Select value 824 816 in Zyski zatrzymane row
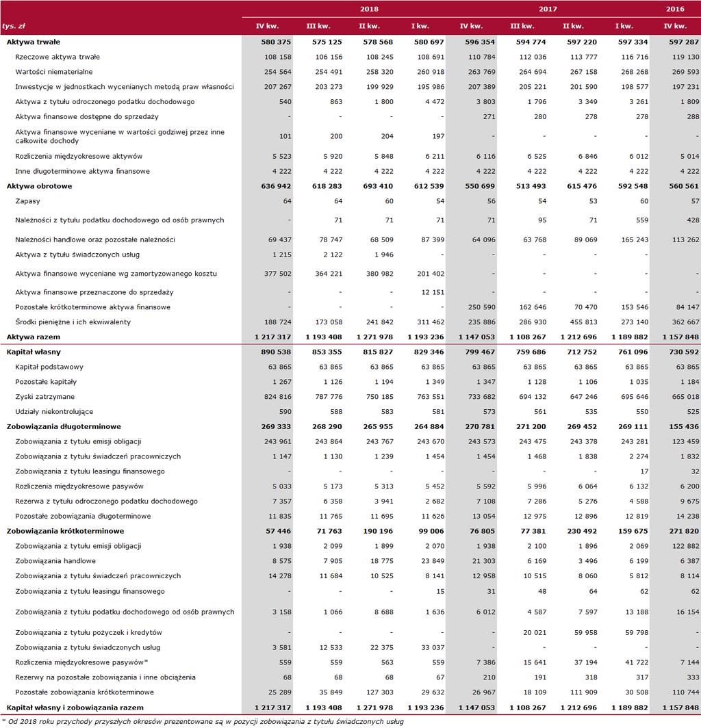Viewport: 701px width, 728px height. coord(278,397)
